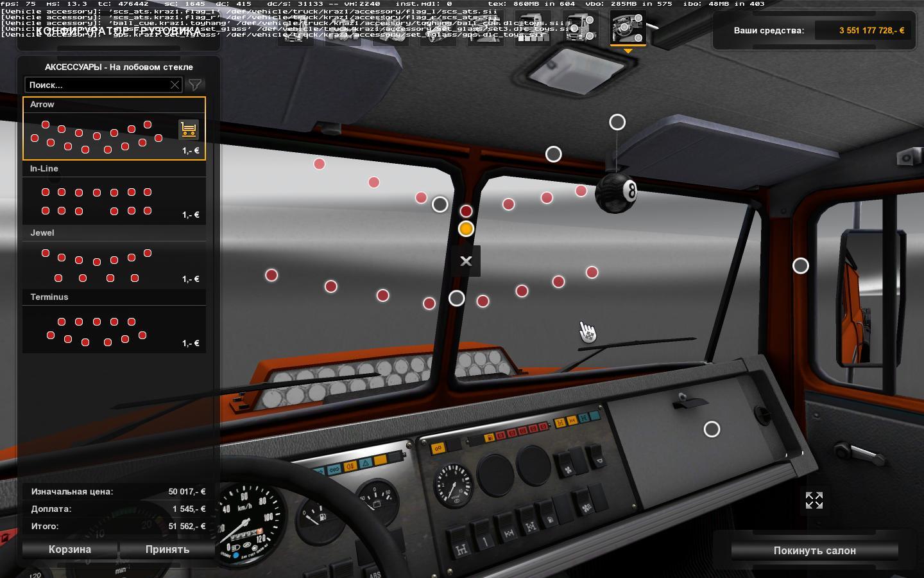Select the white slot marker near the side mirror
The width and height of the screenshot is (924, 578).
pyautogui.click(x=800, y=265)
